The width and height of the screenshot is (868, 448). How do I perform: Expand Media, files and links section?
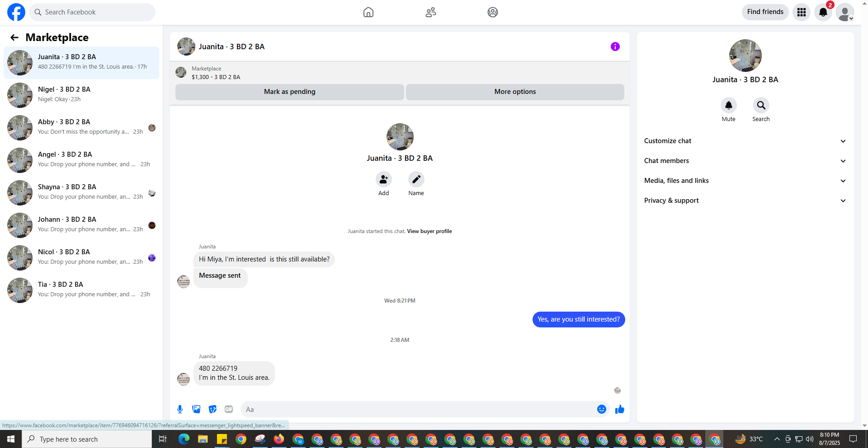[745, 181]
